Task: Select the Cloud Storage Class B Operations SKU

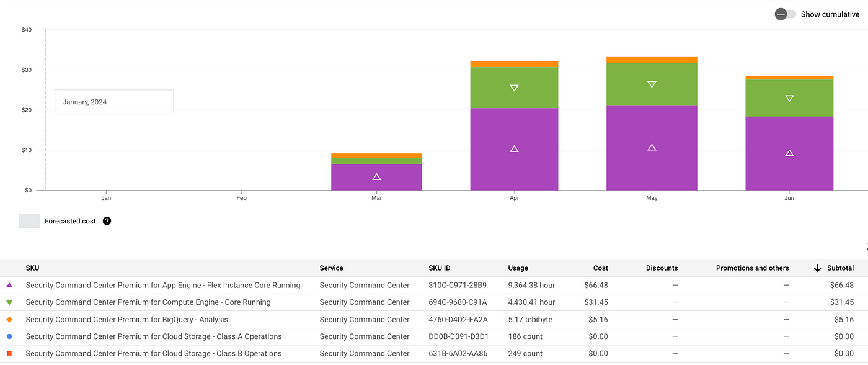Action: pos(154,353)
